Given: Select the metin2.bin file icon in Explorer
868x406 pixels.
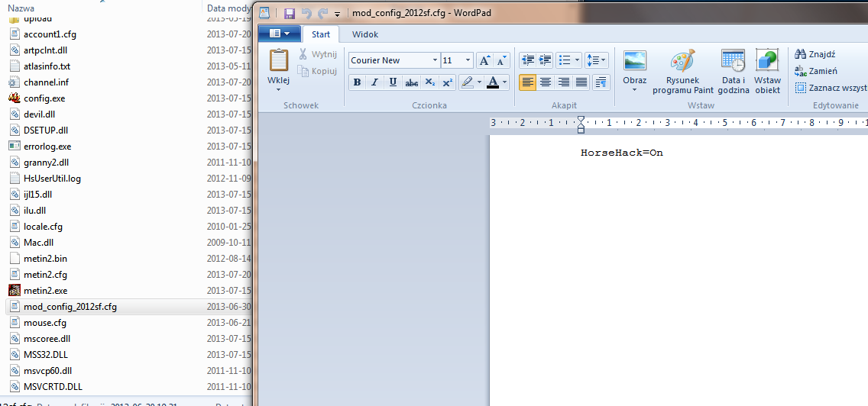Looking at the screenshot, I should (x=15, y=259).
